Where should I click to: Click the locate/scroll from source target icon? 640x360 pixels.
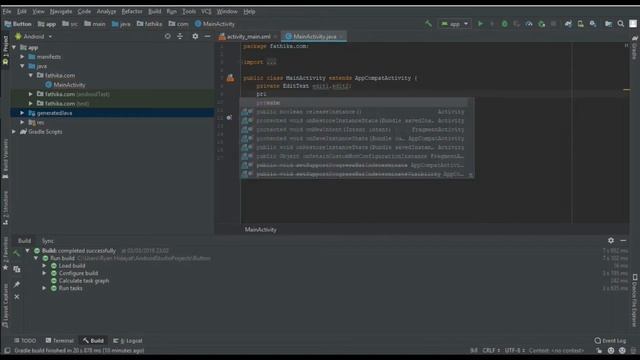[167, 36]
